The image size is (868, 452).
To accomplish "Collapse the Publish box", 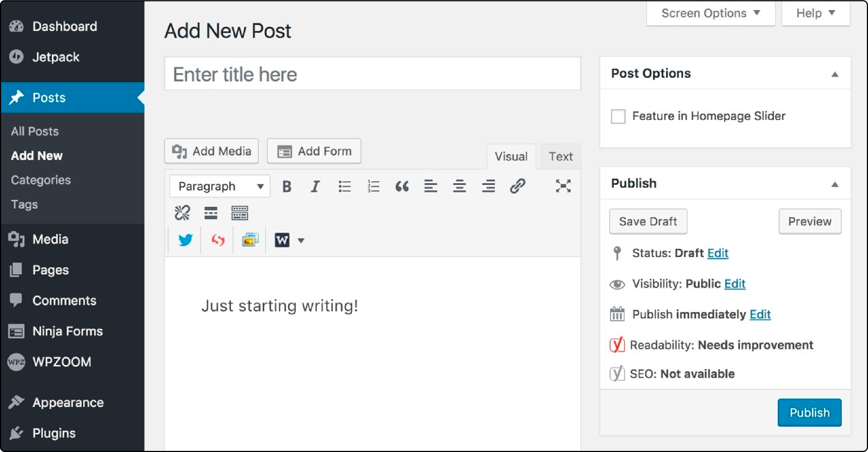I will pyautogui.click(x=835, y=185).
